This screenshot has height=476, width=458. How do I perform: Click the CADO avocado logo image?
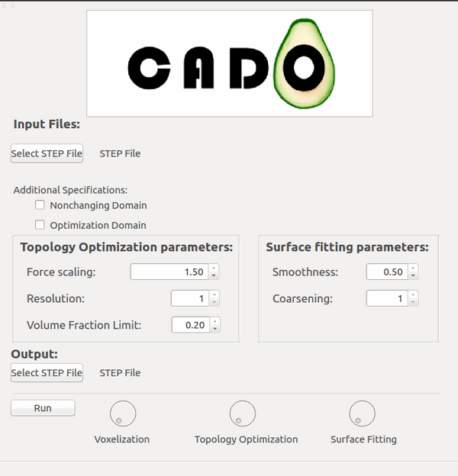tap(229, 63)
